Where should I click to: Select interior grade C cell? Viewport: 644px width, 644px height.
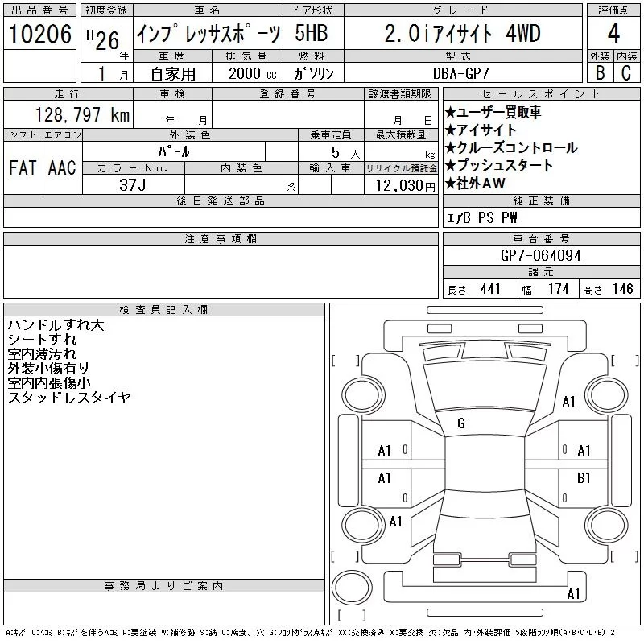point(627,72)
